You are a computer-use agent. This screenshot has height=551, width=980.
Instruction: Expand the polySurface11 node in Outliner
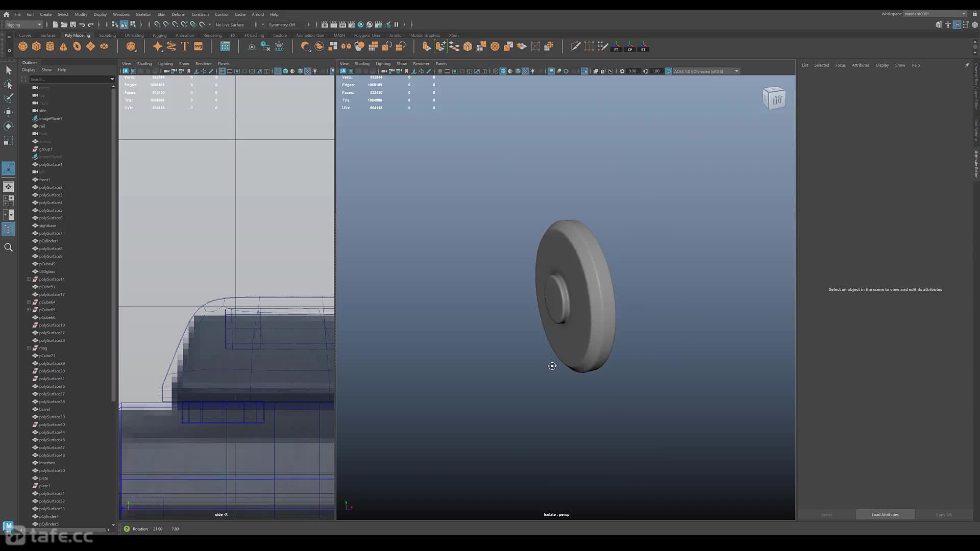coord(29,279)
